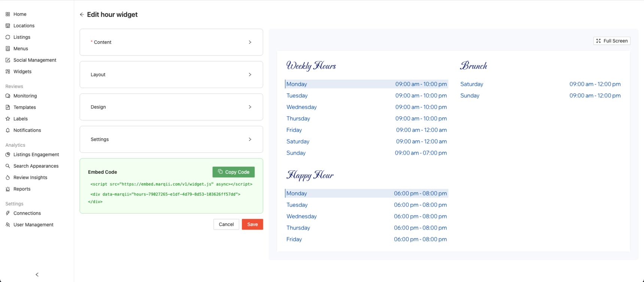This screenshot has height=282, width=644.
Task: Open Widgets in the sidebar
Action: tap(22, 72)
